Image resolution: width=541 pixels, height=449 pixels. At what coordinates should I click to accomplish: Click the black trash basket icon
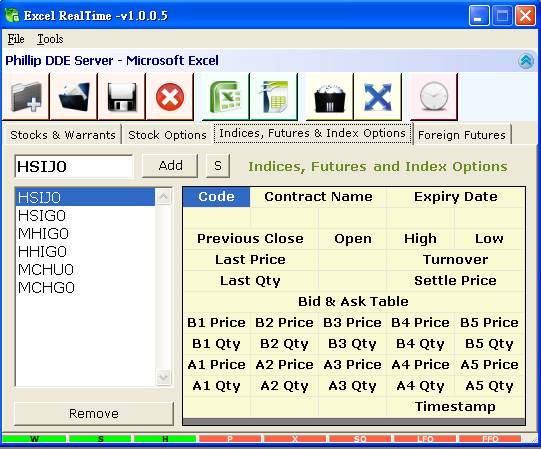coord(329,97)
